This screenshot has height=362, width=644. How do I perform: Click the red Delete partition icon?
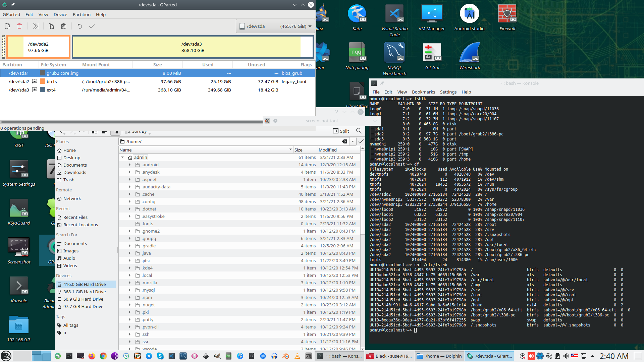(x=19, y=26)
